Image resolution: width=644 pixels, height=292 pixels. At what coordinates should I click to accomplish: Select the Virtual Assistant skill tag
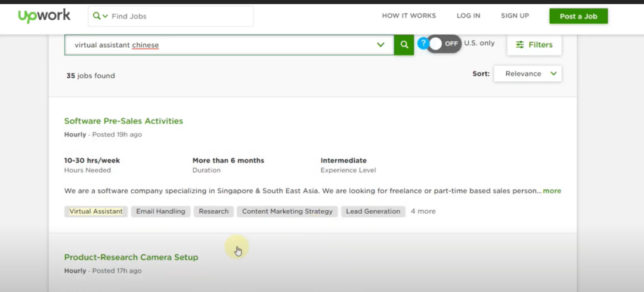[96, 211]
